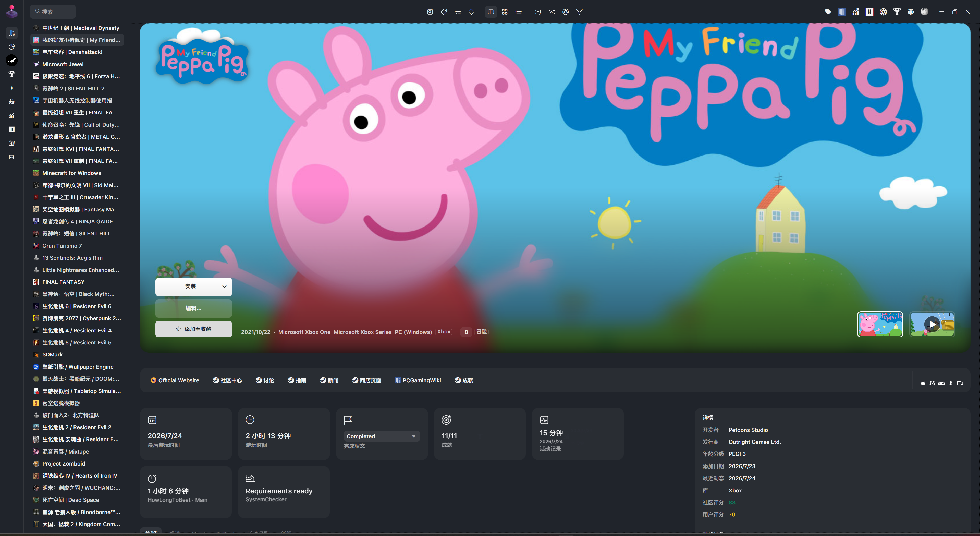Focus the 搜索 search field
This screenshot has width=980, height=536.
tap(53, 12)
